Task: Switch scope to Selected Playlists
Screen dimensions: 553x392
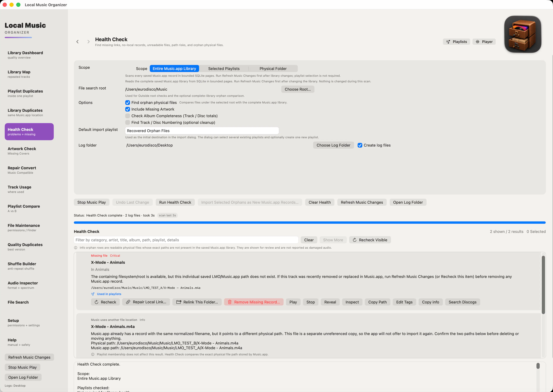Action: tap(224, 68)
